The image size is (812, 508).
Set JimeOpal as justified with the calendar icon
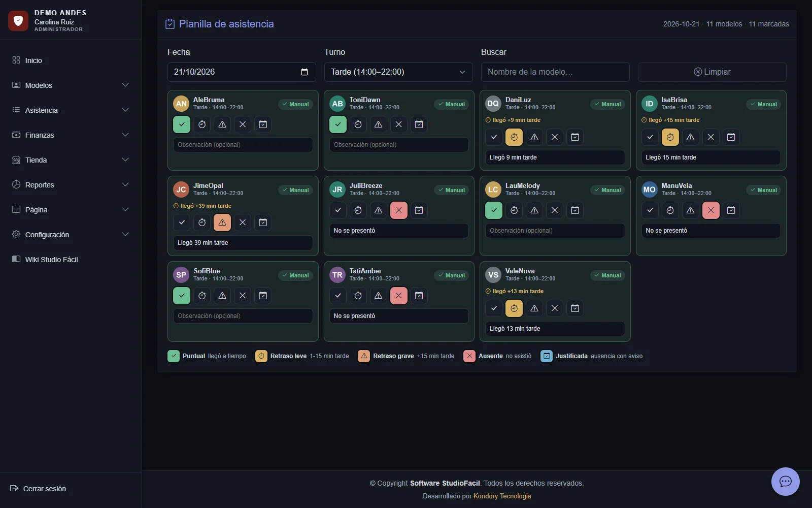(263, 223)
